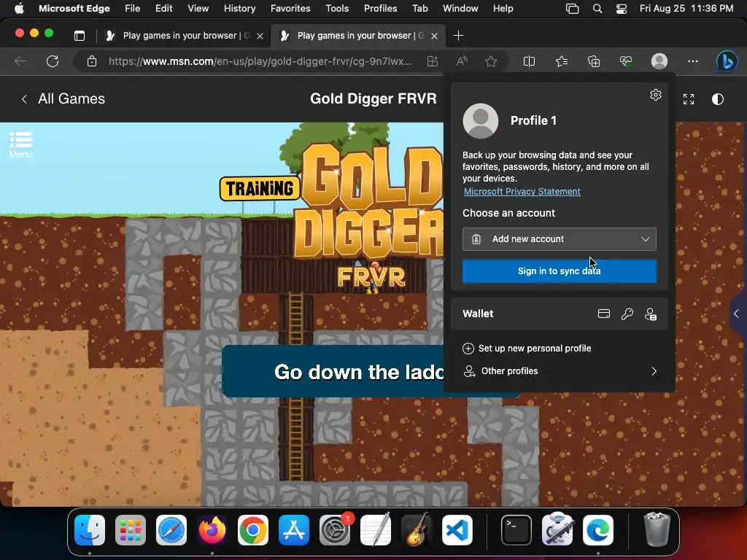
Task: Click the Wallet label
Action: [478, 314]
